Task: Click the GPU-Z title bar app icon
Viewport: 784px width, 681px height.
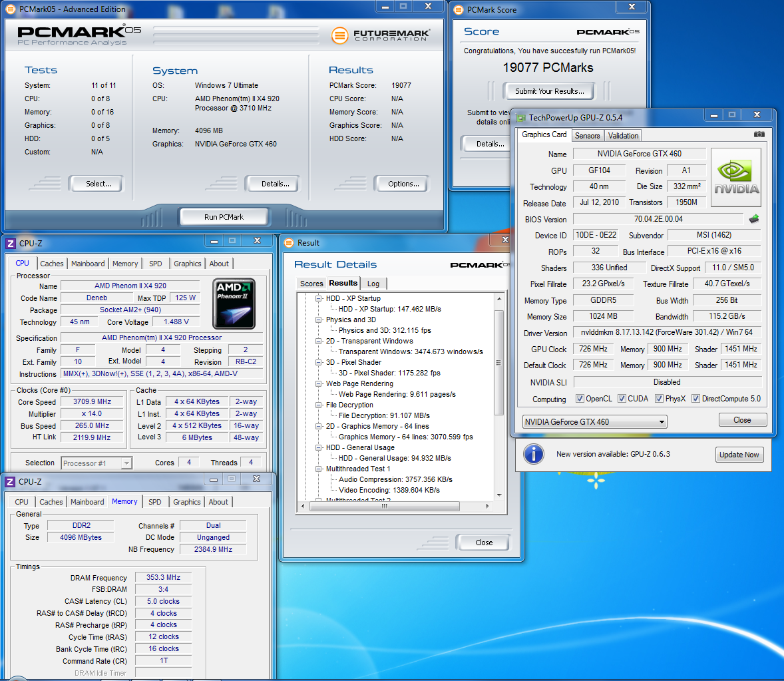Action: (521, 118)
